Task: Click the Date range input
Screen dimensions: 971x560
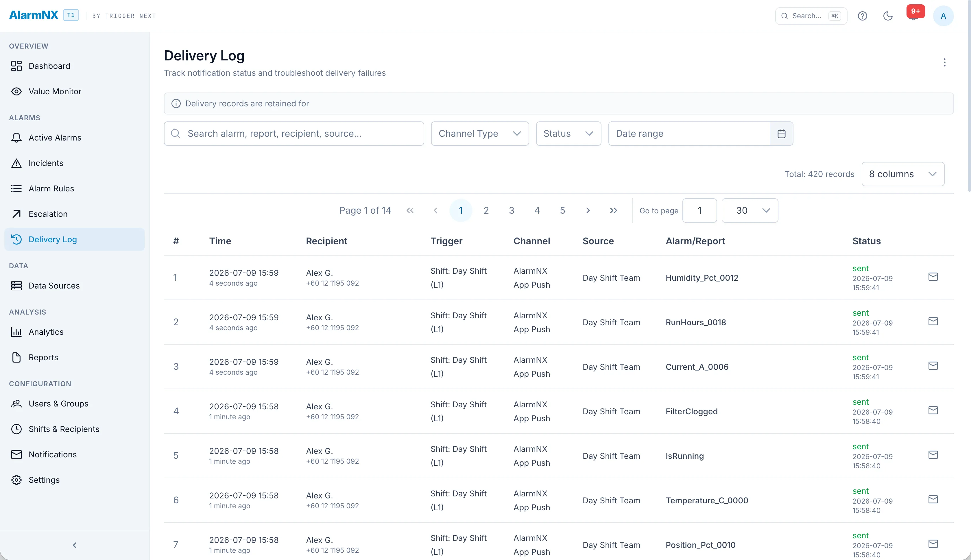Action: (689, 134)
